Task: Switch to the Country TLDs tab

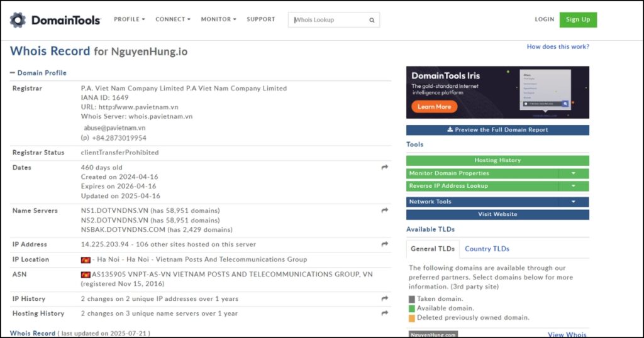Action: pyautogui.click(x=487, y=249)
